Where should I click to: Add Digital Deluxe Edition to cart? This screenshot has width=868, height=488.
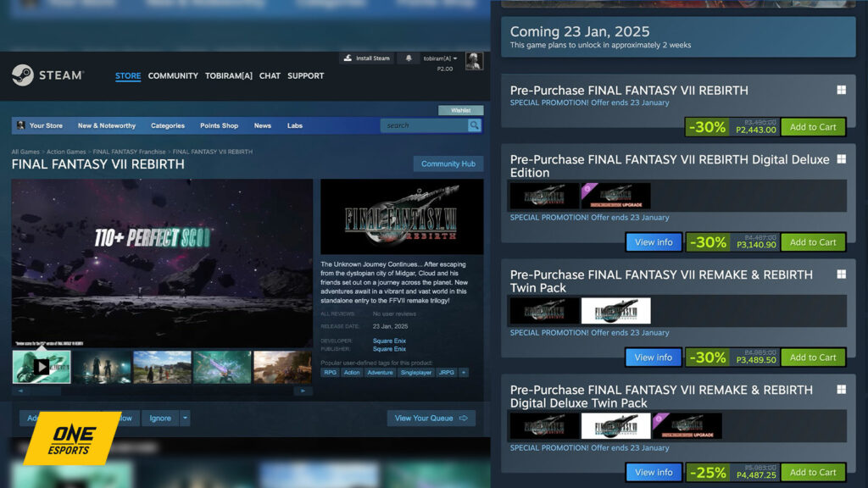pyautogui.click(x=813, y=241)
